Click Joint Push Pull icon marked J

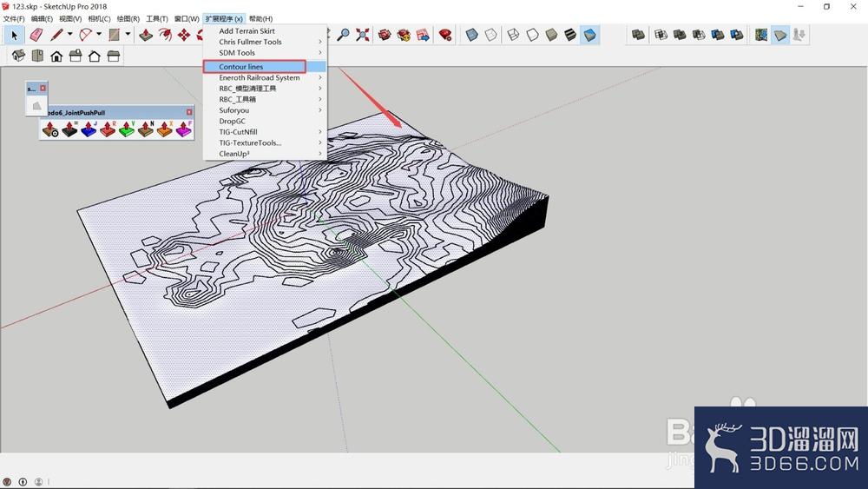click(89, 129)
